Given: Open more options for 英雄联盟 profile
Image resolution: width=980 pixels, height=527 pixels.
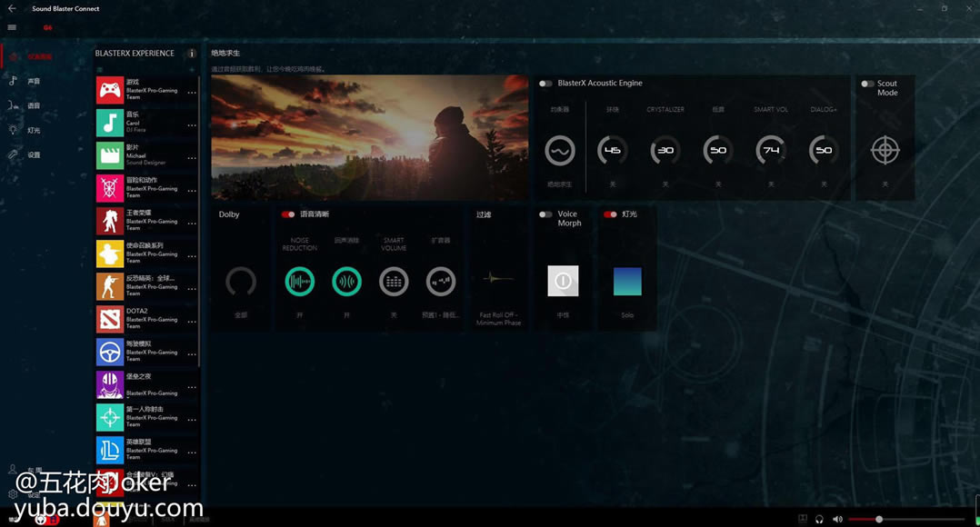Looking at the screenshot, I should coord(192,452).
